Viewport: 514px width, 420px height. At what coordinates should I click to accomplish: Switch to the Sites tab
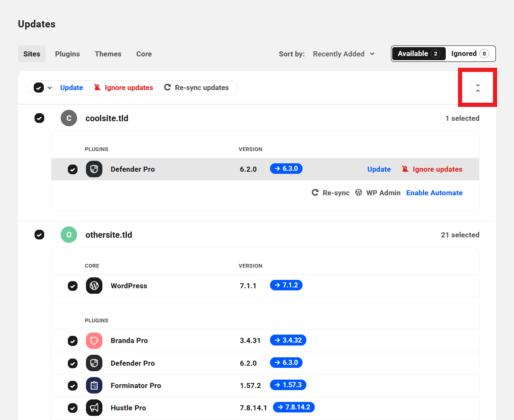coord(32,54)
